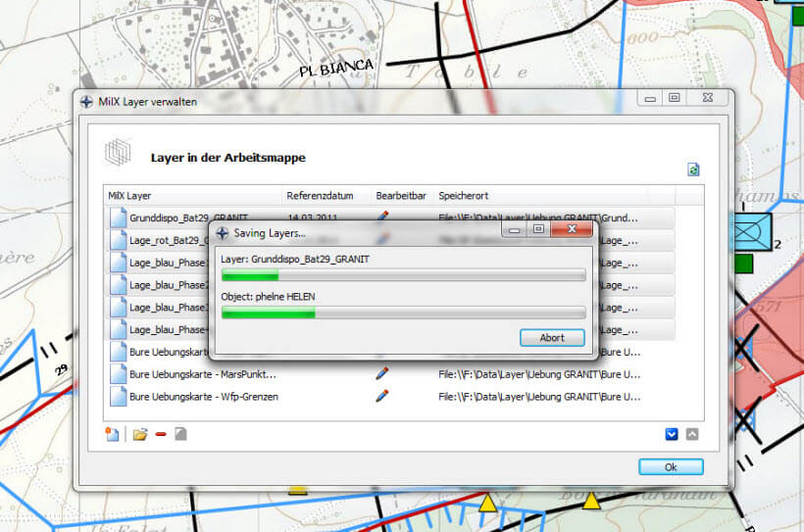Viewport: 804px width, 532px height.
Task: Click Speicherort path of MarsPunkt row
Action: (x=539, y=374)
